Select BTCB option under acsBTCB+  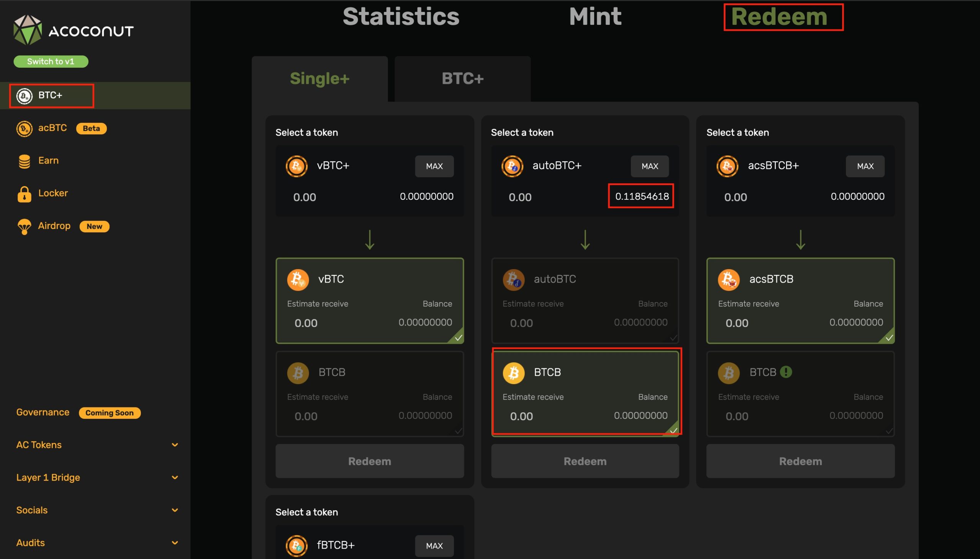800,394
